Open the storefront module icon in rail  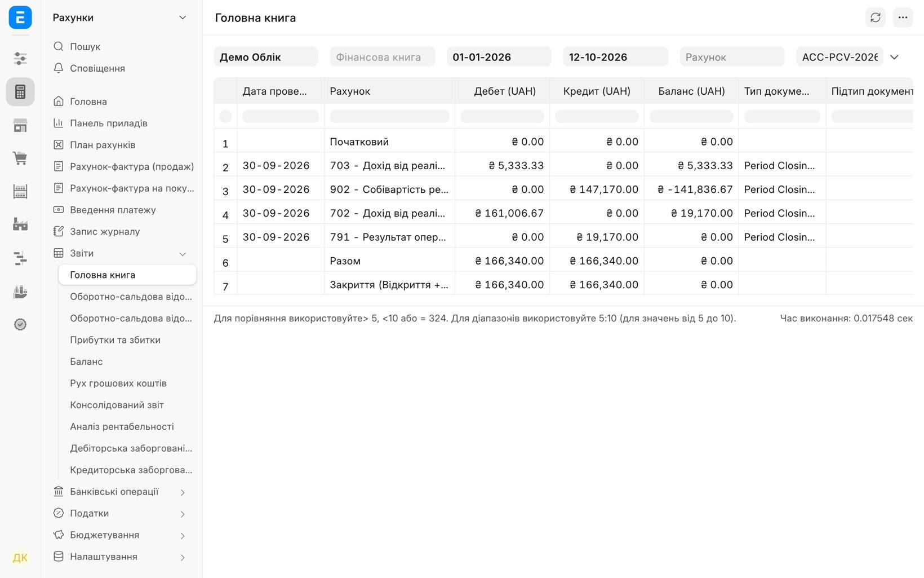[x=20, y=125]
